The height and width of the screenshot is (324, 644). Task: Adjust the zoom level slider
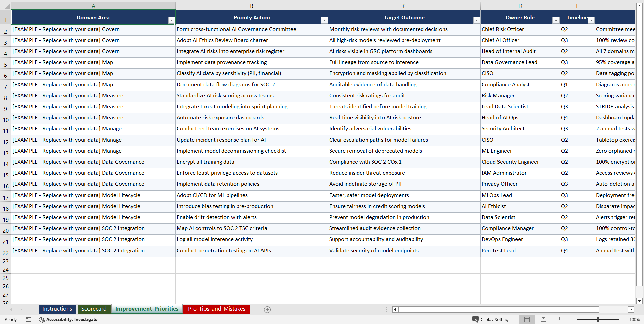[598, 319]
